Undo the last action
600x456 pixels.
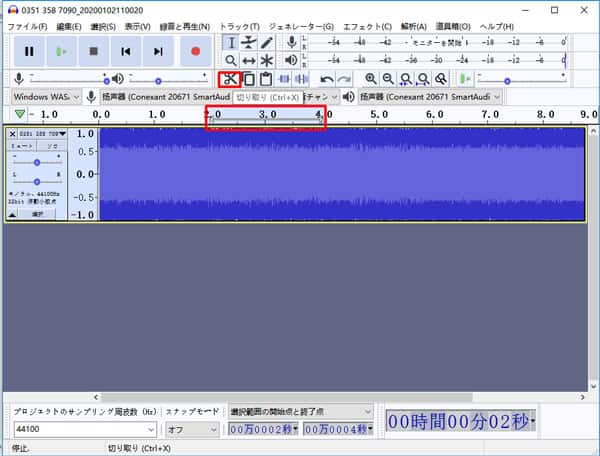pos(326,80)
